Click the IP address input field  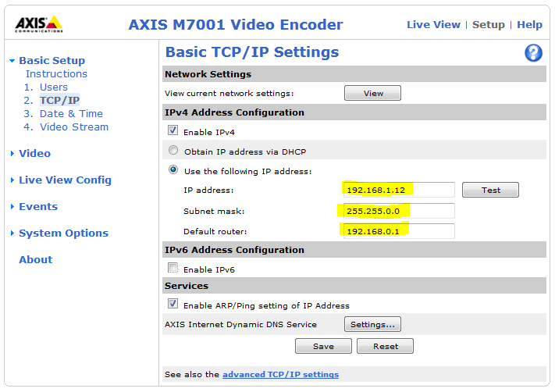point(399,190)
